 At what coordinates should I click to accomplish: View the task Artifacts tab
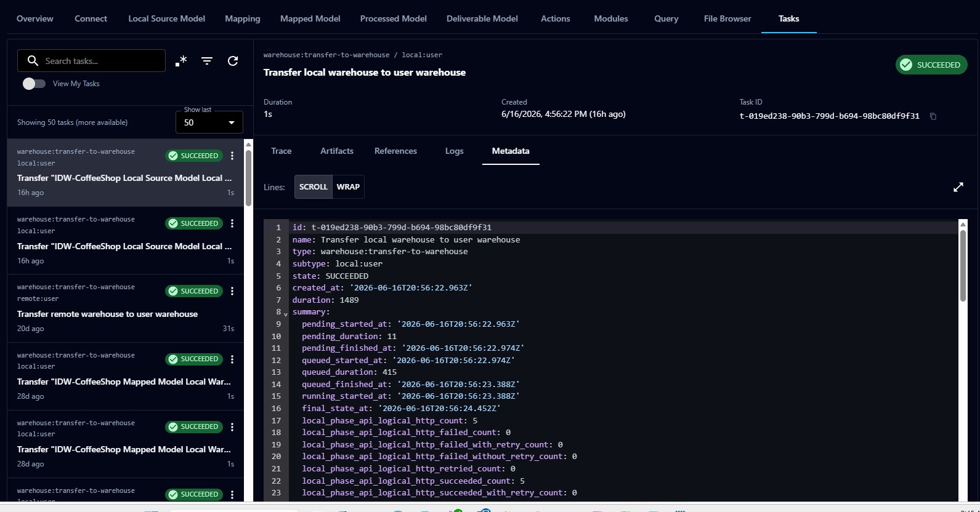click(337, 151)
